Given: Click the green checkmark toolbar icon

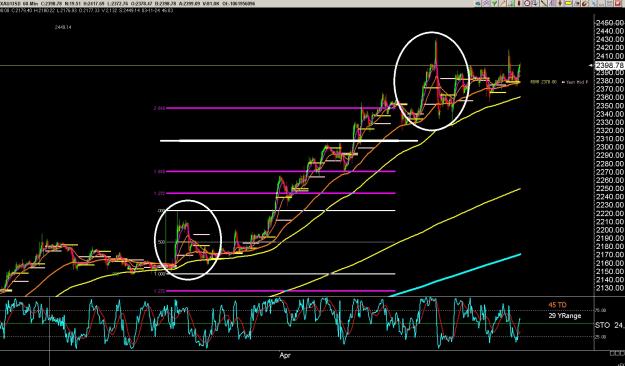Looking at the screenshot, I should click(x=495, y=3).
